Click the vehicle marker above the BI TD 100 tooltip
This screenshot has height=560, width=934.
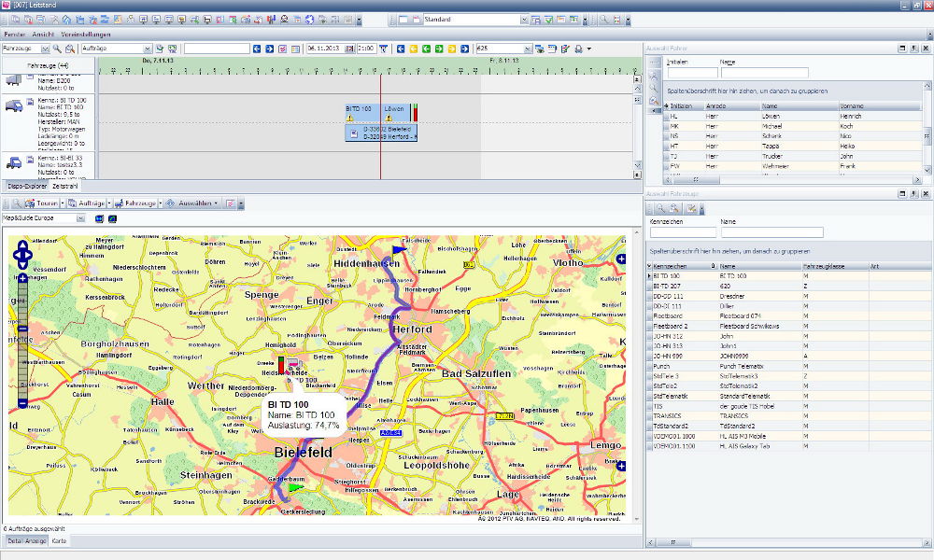click(x=293, y=364)
